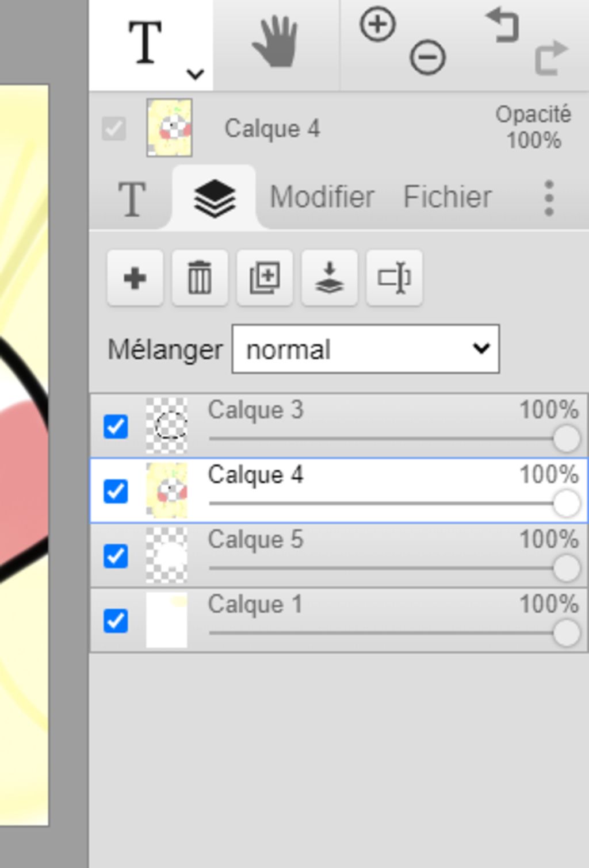Toggle visibility of Calque 5
The height and width of the screenshot is (868, 589).
[116, 556]
